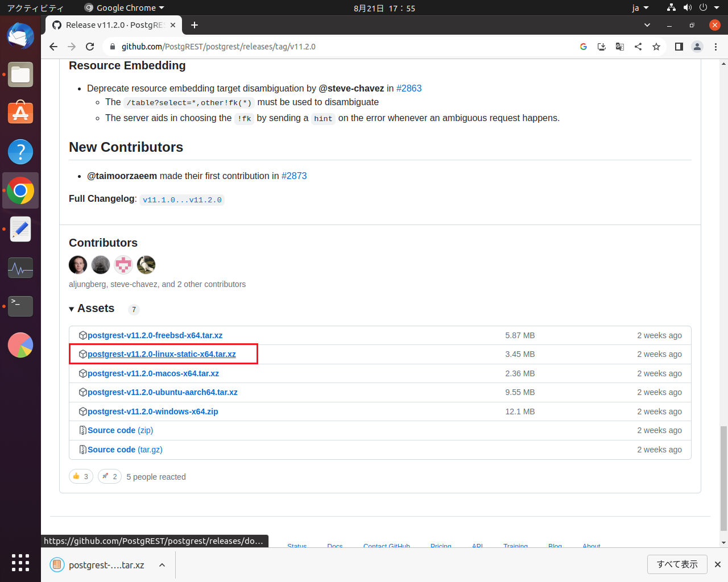Open Thunderbird mail from the dock
This screenshot has width=728, height=582.
[20, 36]
